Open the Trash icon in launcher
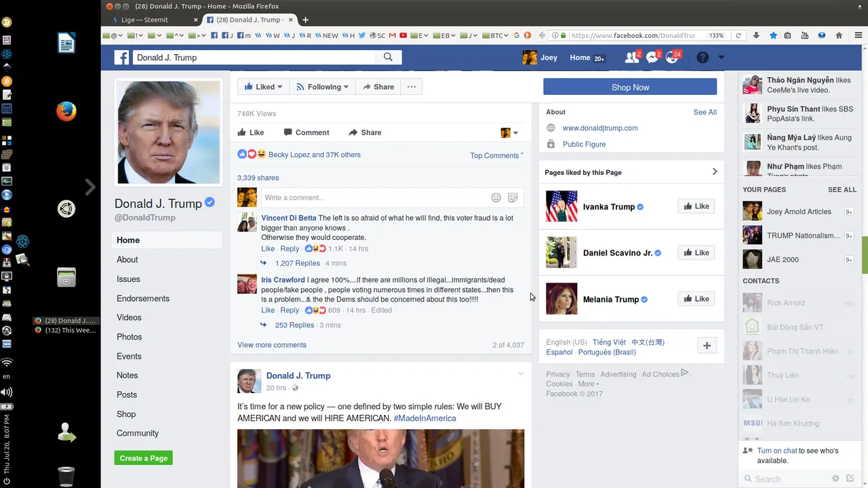Viewport: 868px width, 488px height. 66,476
